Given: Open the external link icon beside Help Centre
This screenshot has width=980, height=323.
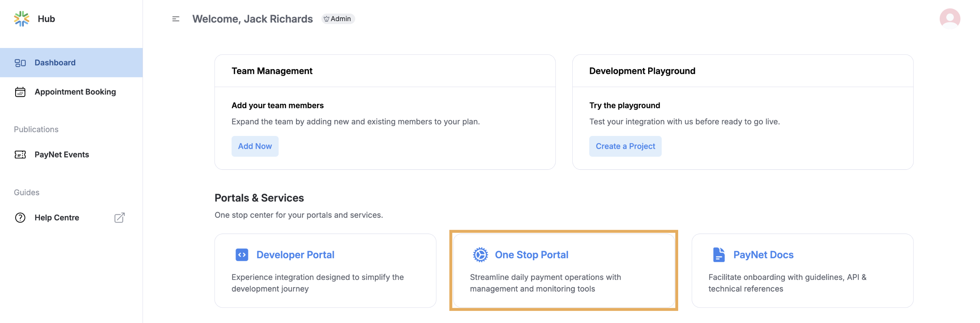Looking at the screenshot, I should (x=119, y=217).
